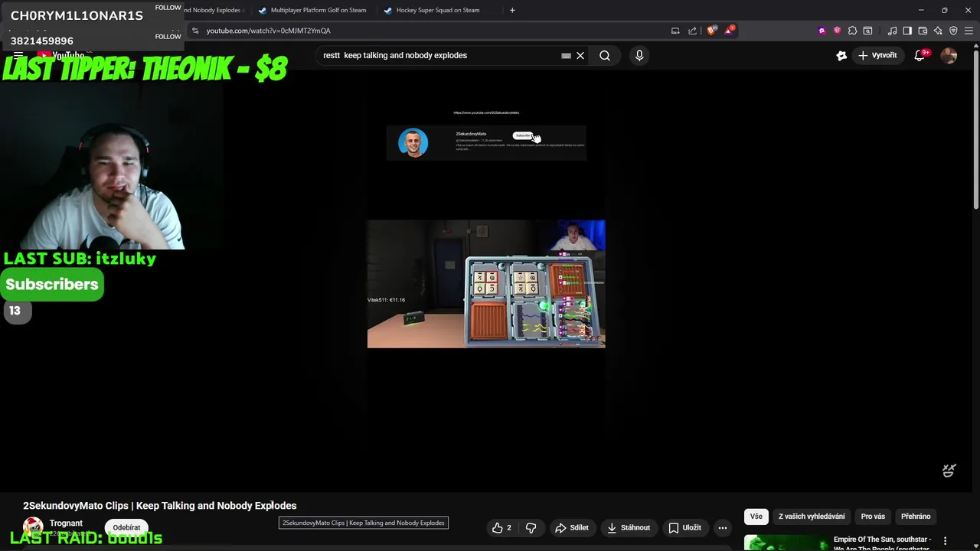The height and width of the screenshot is (551, 980).
Task: Open the Brave Shields lion icon
Action: click(x=712, y=31)
